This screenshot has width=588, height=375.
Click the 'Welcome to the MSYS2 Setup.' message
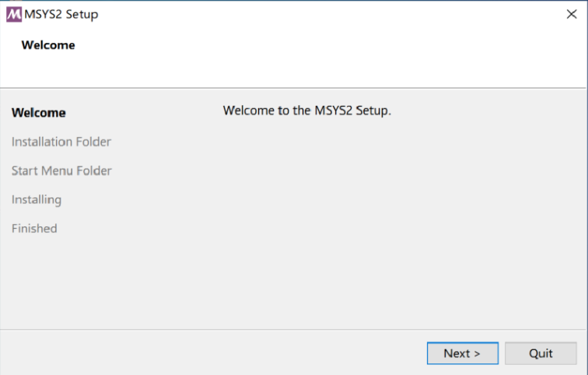coord(306,110)
